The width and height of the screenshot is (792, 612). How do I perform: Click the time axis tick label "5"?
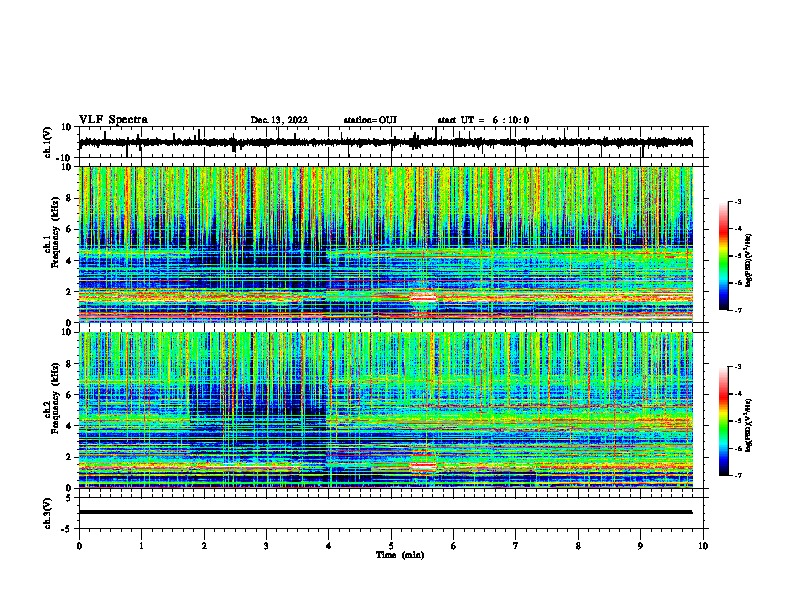[x=391, y=546]
